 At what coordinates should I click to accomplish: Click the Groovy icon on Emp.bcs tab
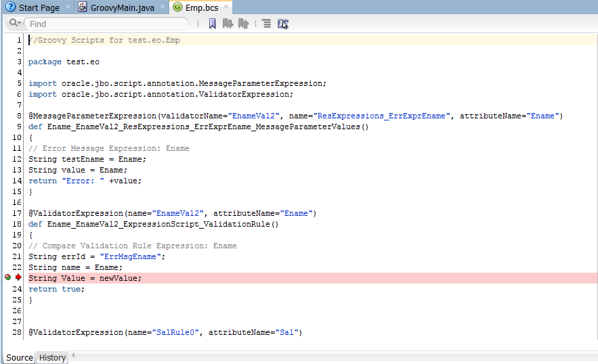click(x=177, y=7)
